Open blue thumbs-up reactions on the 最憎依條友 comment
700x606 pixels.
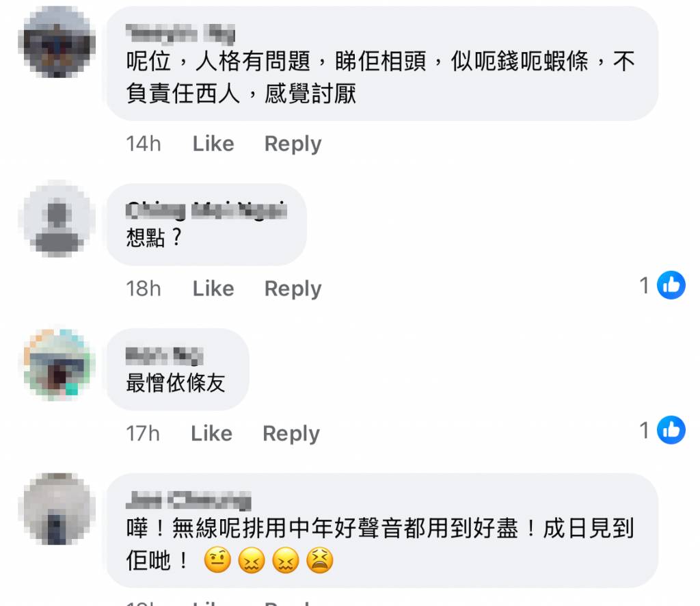(671, 430)
